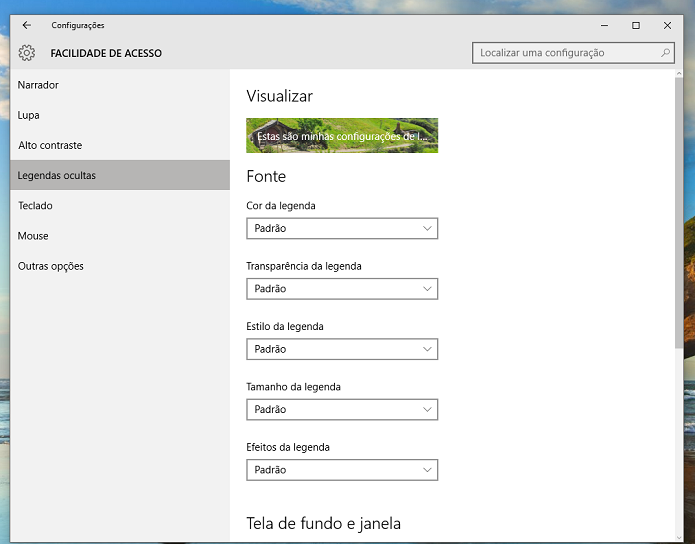
Task: Click the scrollbar up arrow
Action: [x=679, y=73]
